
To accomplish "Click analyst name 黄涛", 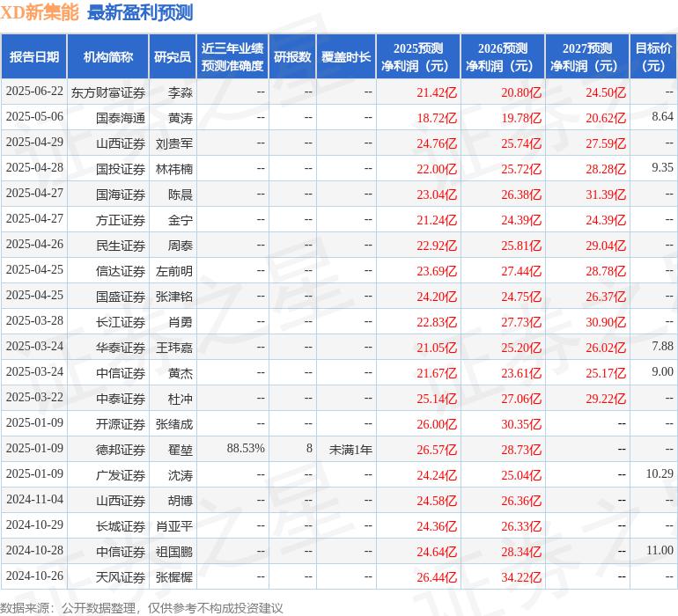I will pyautogui.click(x=181, y=118).
